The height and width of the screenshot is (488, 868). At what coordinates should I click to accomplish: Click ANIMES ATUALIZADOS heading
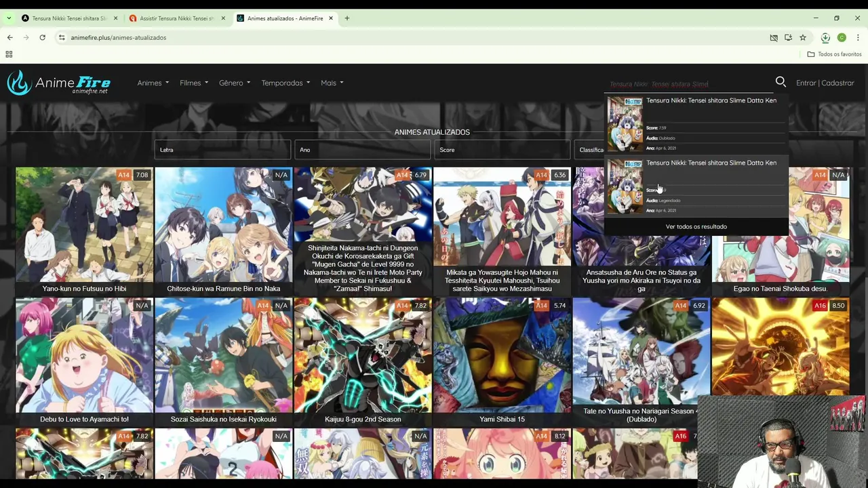(432, 132)
